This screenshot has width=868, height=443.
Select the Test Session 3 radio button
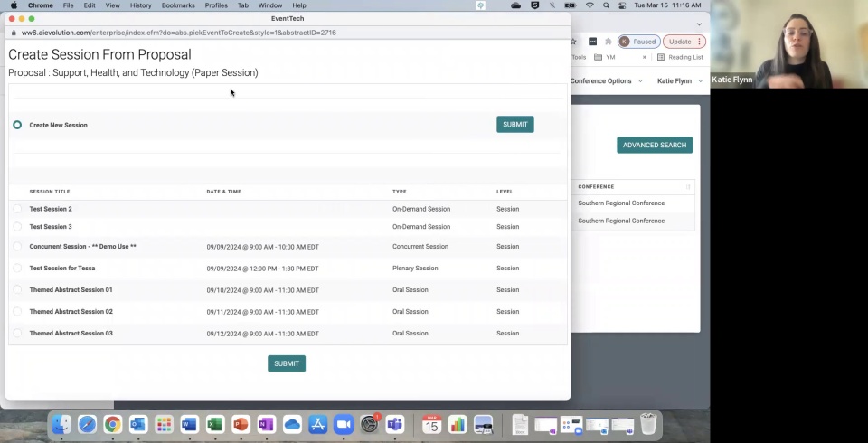coord(17,227)
